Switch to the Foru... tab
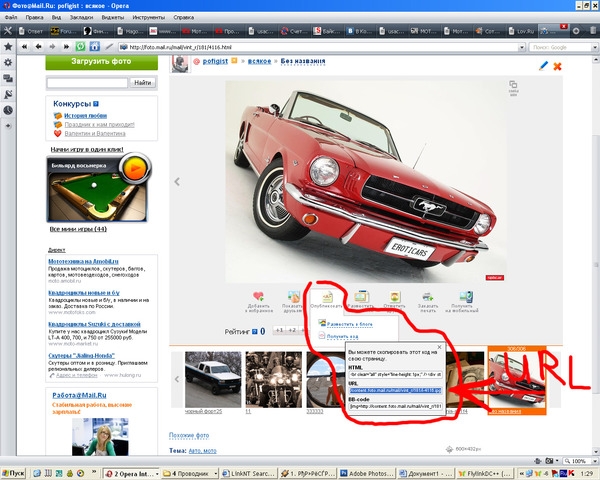The width and height of the screenshot is (600, 480). click(65, 31)
